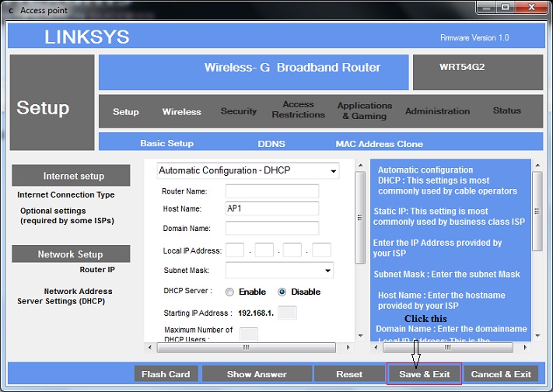Viewport: 553px width, 392px height.
Task: Click the Reset button
Action: (349, 374)
